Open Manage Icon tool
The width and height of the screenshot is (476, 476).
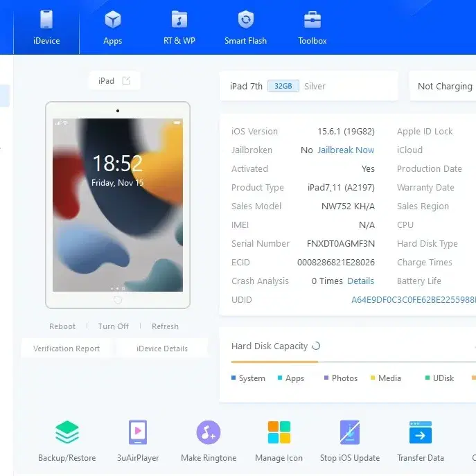tap(279, 432)
